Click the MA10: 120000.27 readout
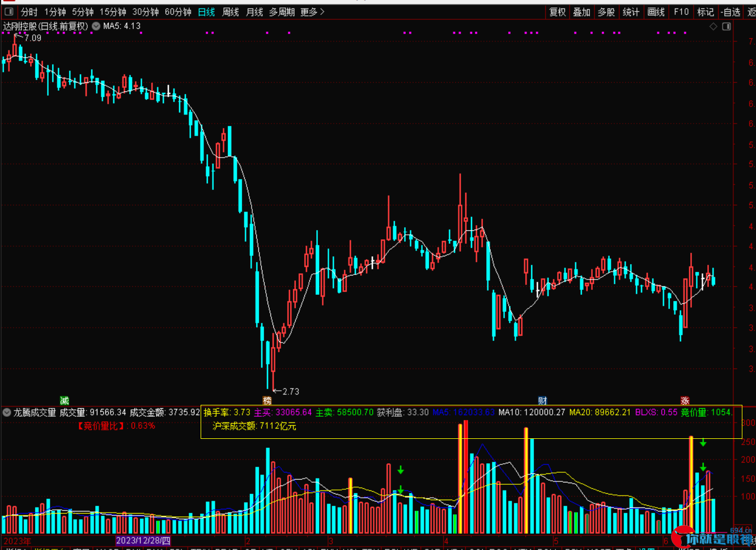This screenshot has height=550, width=756. pyautogui.click(x=532, y=412)
